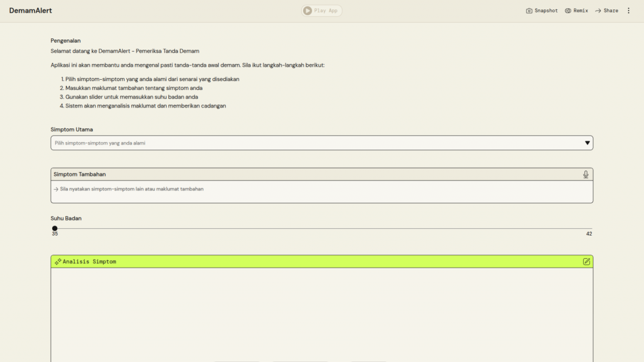Click the microphone icon in Simptom Tambahan
644x362 pixels.
point(586,174)
